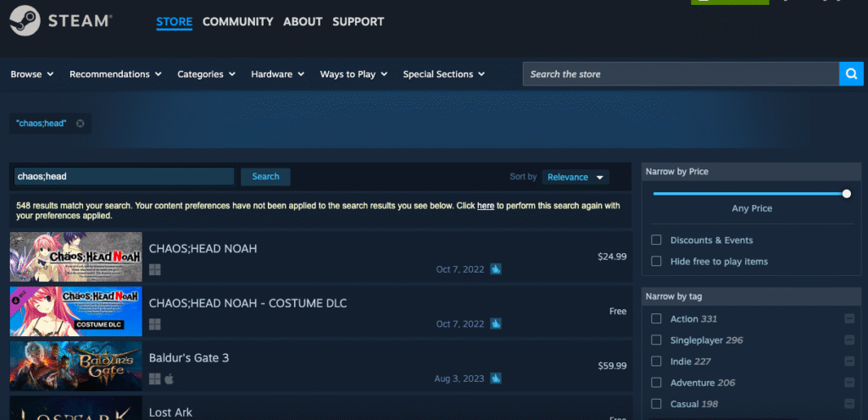This screenshot has width=868, height=420.
Task: Click review thumbs-up icon for COSTUME DLC
Action: pyautogui.click(x=495, y=323)
